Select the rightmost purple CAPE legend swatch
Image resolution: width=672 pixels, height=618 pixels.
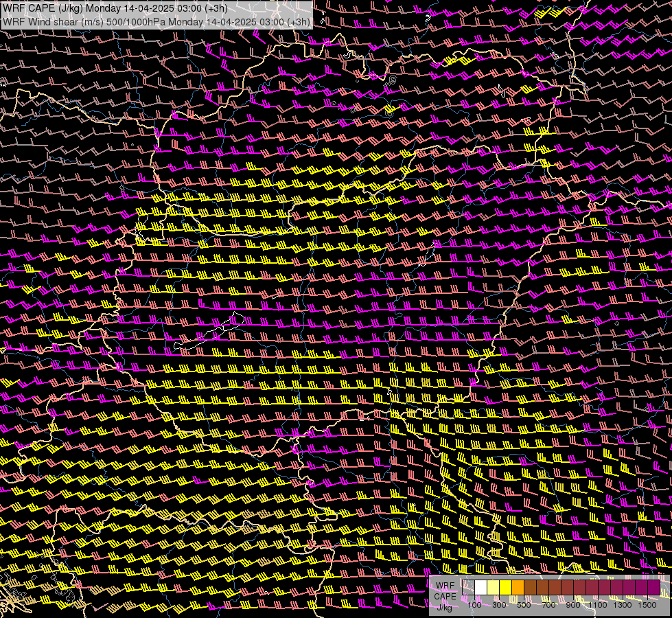tap(654, 588)
